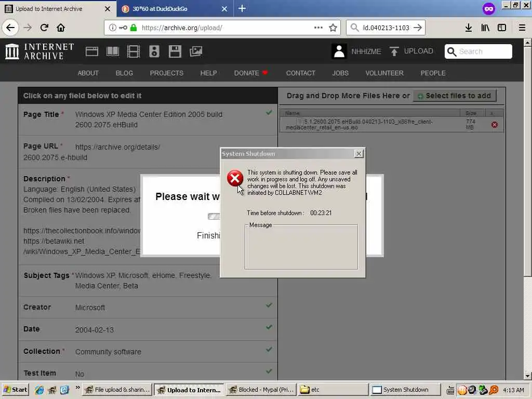This screenshot has height=399, width=532.
Task: Open the CONTACT link
Action: tap(301, 73)
